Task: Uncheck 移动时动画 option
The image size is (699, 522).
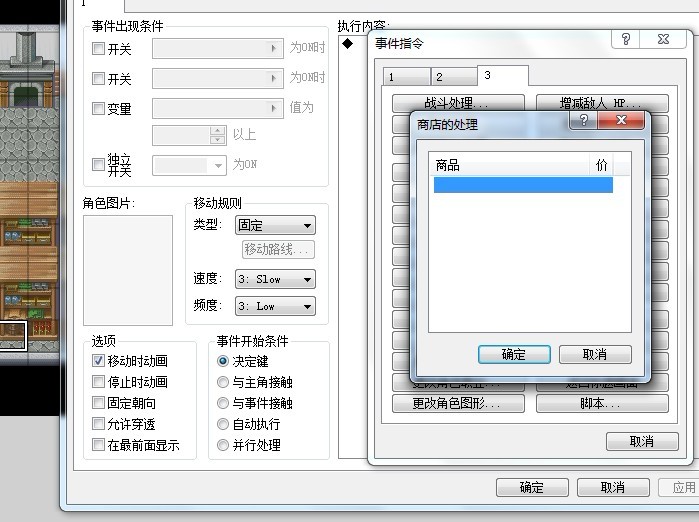Action: pos(98,361)
